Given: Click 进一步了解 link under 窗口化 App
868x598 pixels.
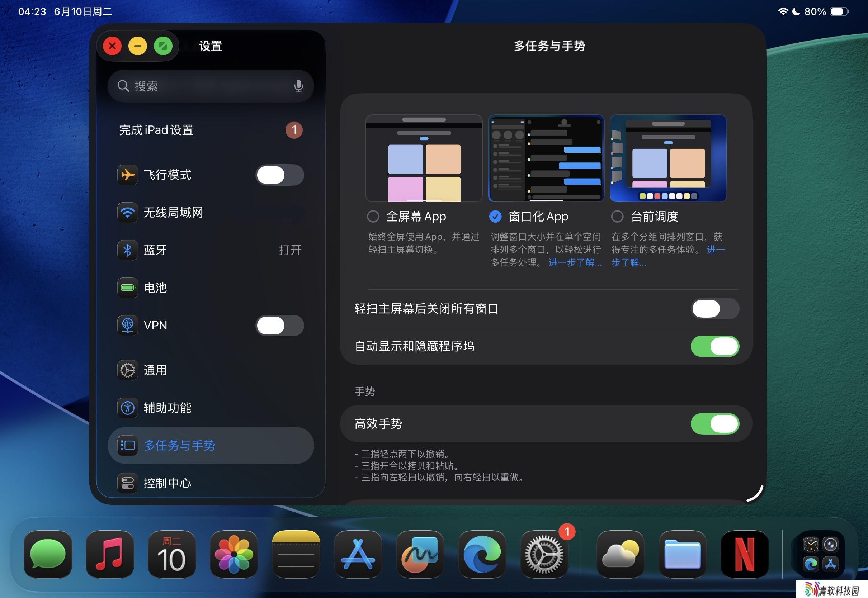Looking at the screenshot, I should coord(575,263).
